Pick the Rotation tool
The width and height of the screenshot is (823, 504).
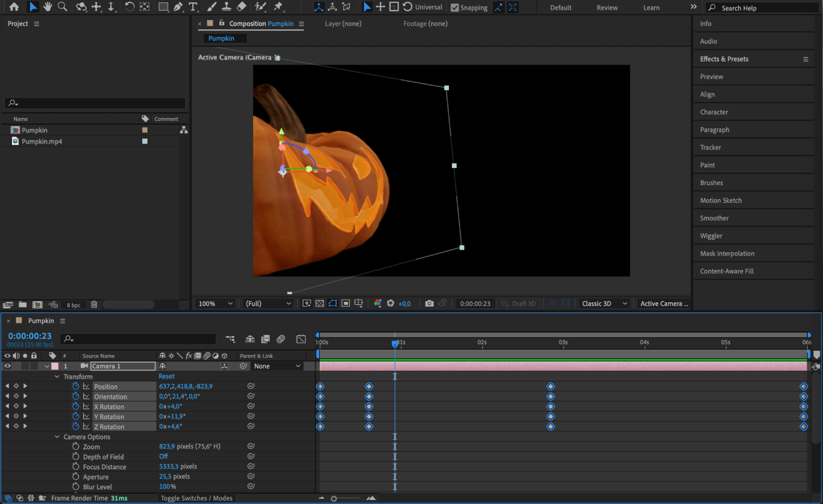[x=129, y=7]
